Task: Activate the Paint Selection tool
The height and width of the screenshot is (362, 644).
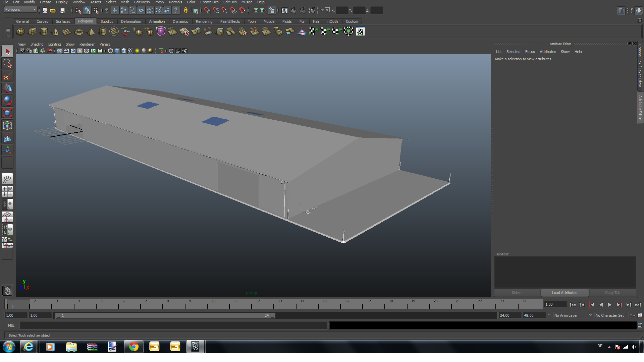Action: (x=7, y=76)
